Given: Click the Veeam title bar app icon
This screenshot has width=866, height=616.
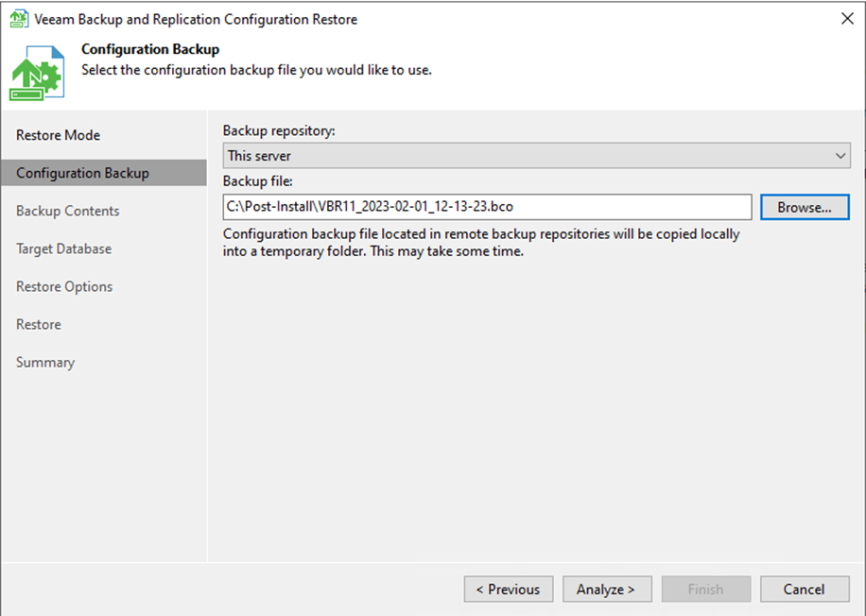Looking at the screenshot, I should [x=19, y=19].
